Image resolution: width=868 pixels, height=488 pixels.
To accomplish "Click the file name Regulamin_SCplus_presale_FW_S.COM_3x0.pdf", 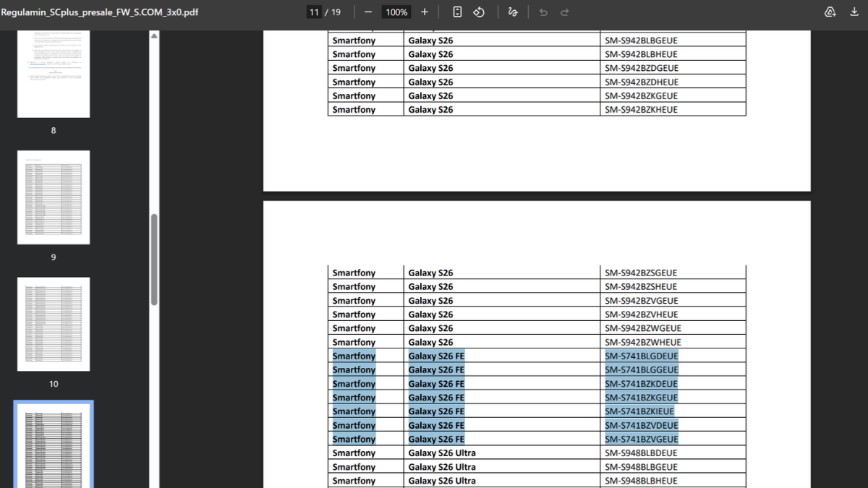I will pos(100,12).
